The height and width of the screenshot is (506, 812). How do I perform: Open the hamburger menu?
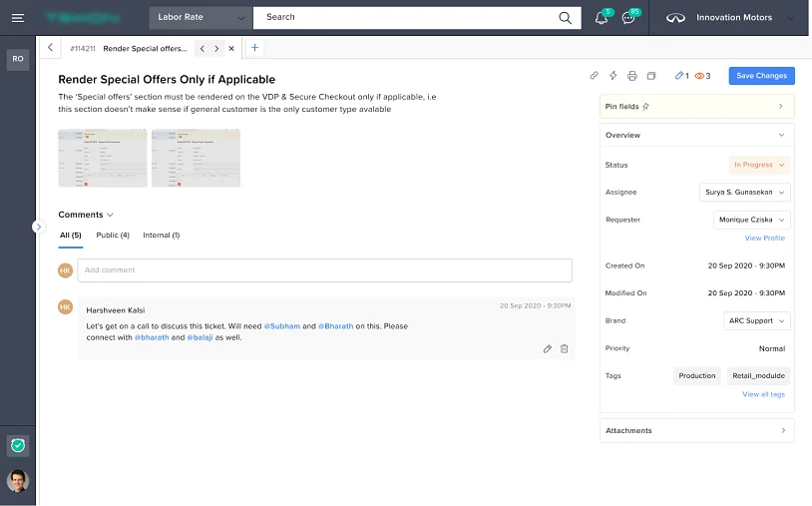(x=18, y=18)
